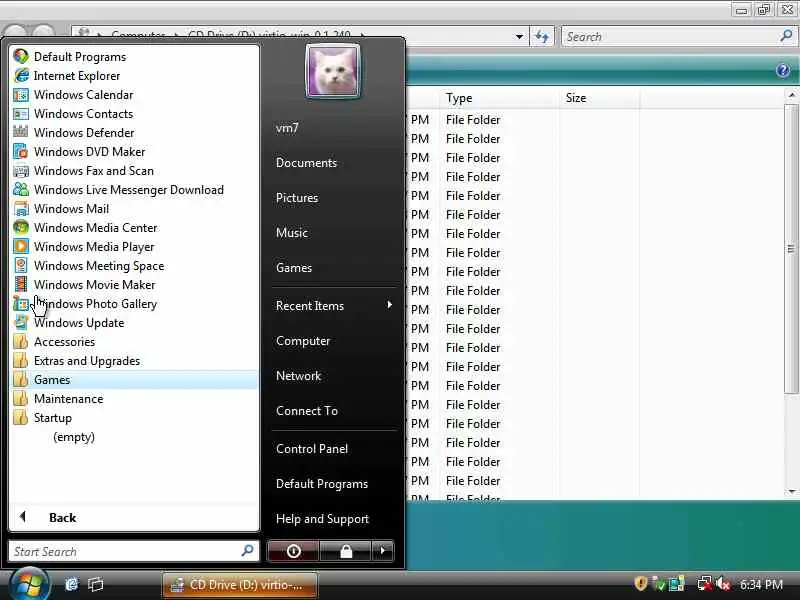Open Default Programs icon in programs list

pyautogui.click(x=21, y=57)
